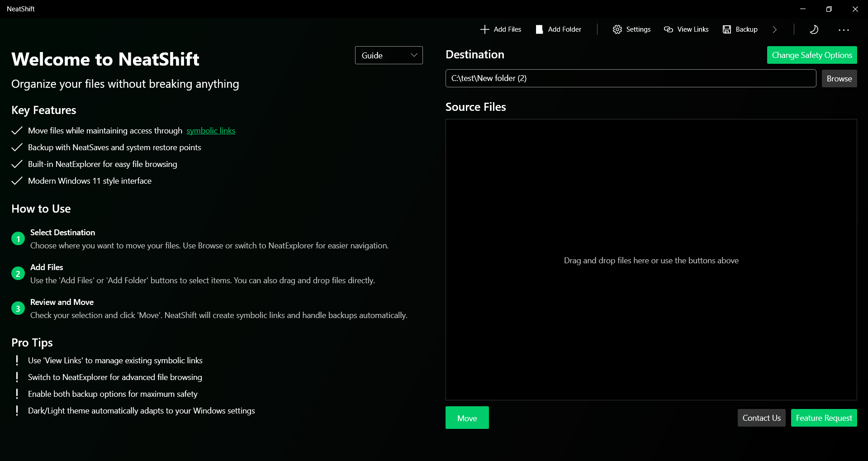The width and height of the screenshot is (868, 461).
Task: Click the View Links toolbar label
Action: tap(693, 29)
